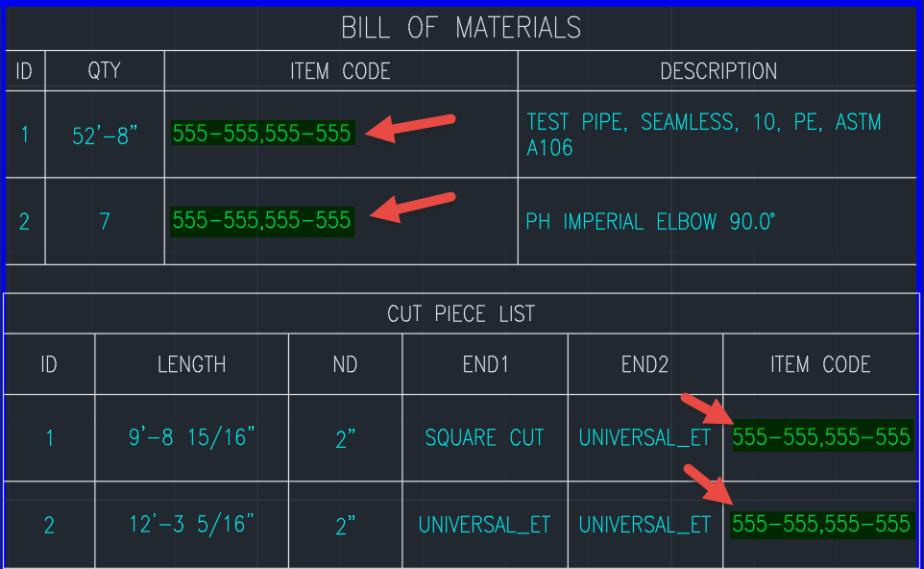This screenshot has width=924, height=569.
Task: Click the ND column header
Action: [344, 364]
